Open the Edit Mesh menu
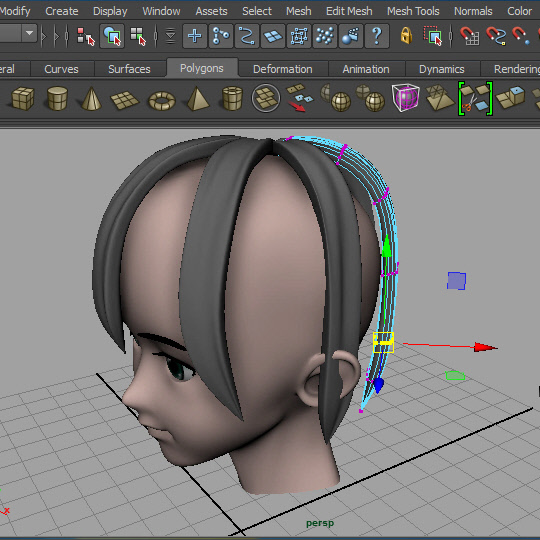Screen dimensions: 540x540 tap(349, 11)
